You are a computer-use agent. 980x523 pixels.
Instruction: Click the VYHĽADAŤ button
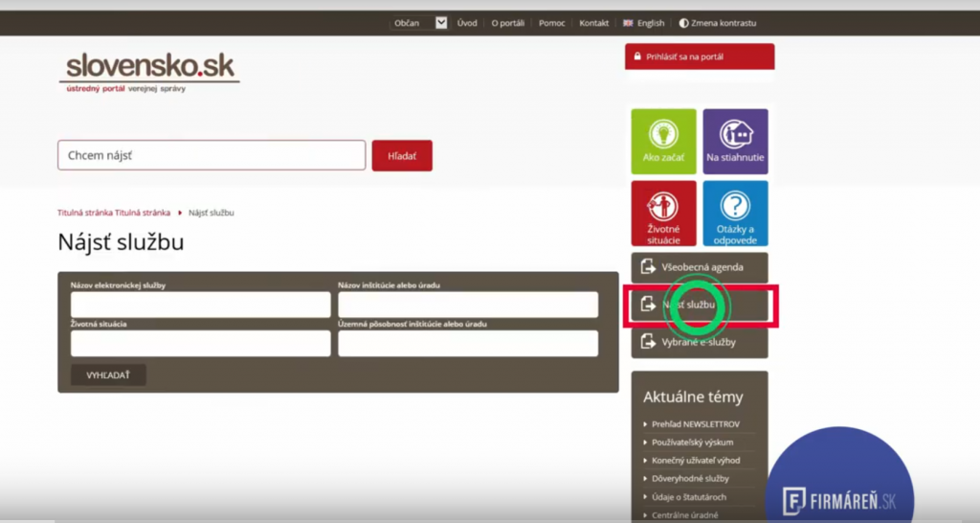click(108, 375)
